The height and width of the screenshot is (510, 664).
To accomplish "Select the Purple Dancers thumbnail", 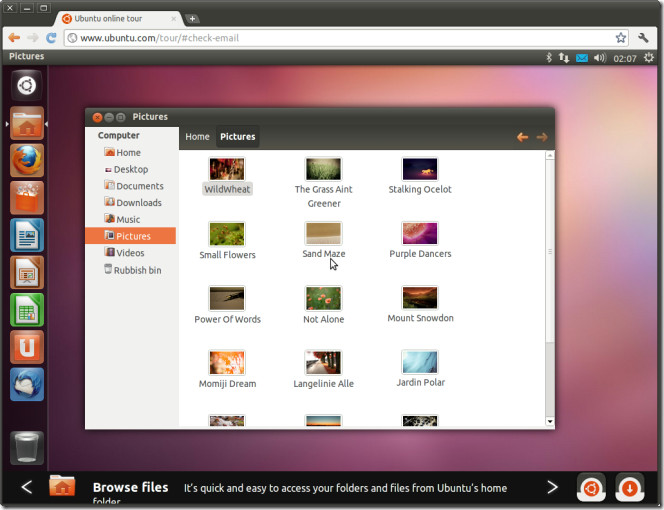I will (420, 233).
